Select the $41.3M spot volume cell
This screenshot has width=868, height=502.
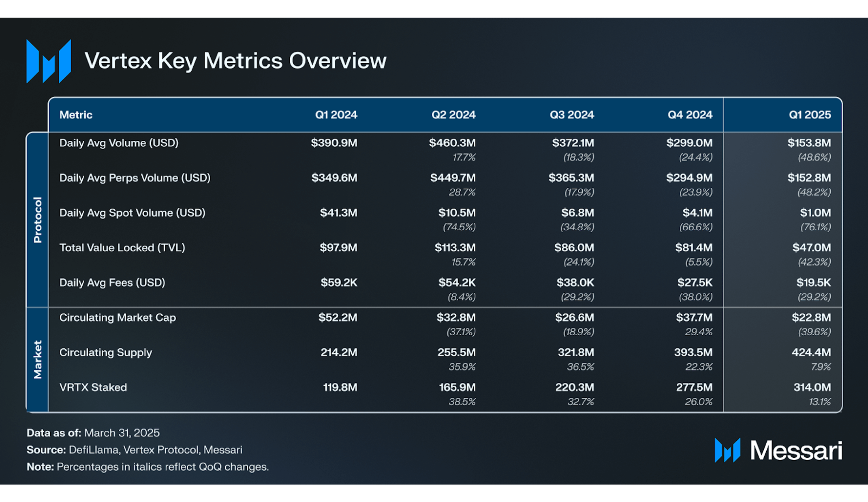pyautogui.click(x=339, y=212)
